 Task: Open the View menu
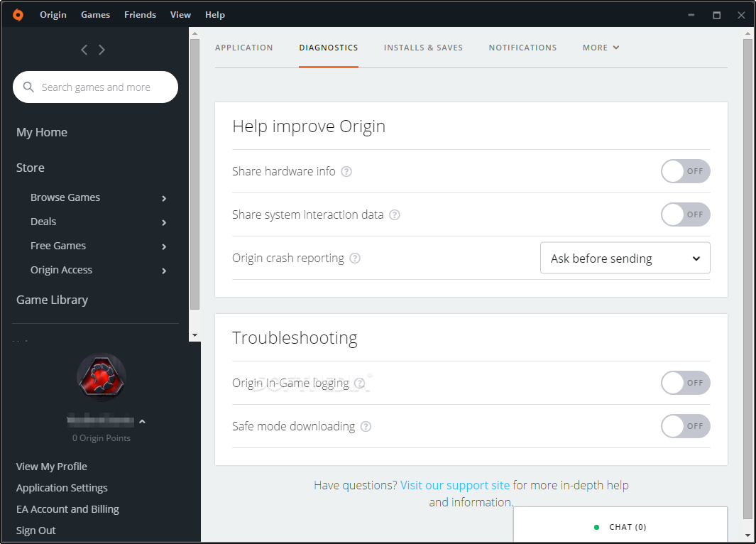click(x=180, y=15)
